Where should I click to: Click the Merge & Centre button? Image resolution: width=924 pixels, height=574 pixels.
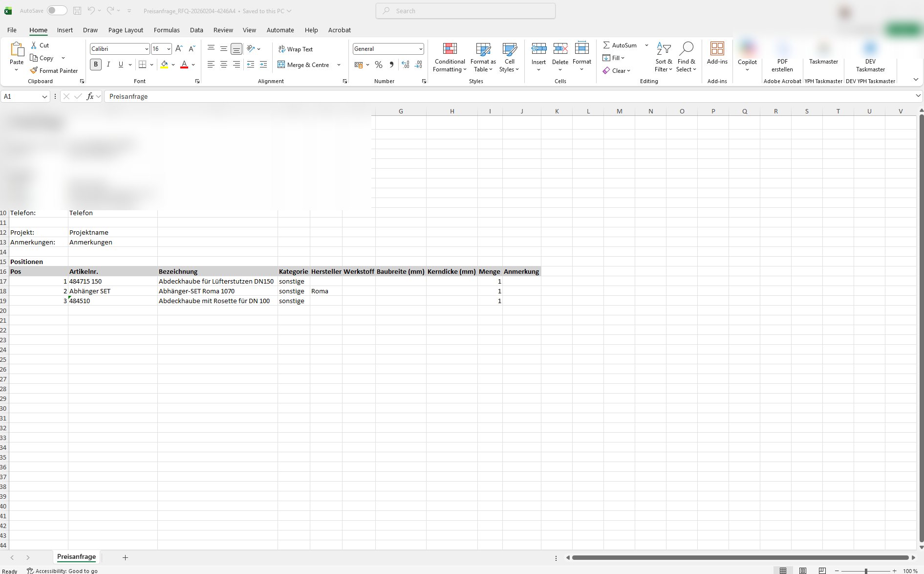pyautogui.click(x=303, y=65)
